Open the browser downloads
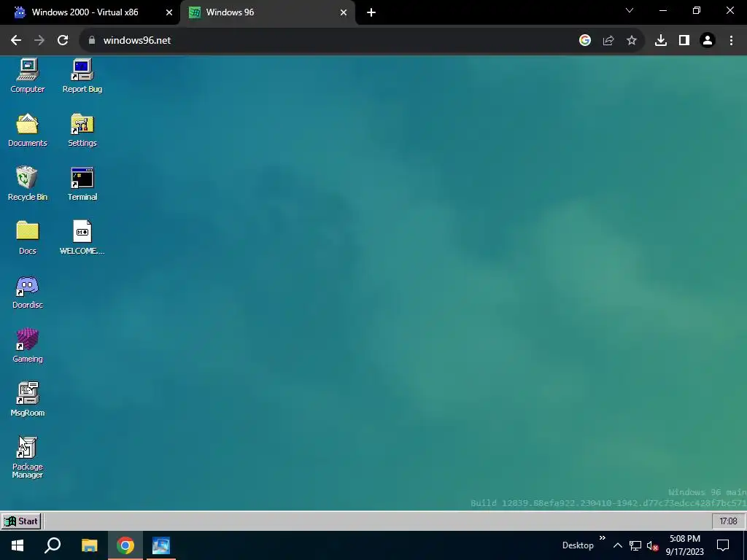This screenshot has height=560, width=747. [x=661, y=41]
